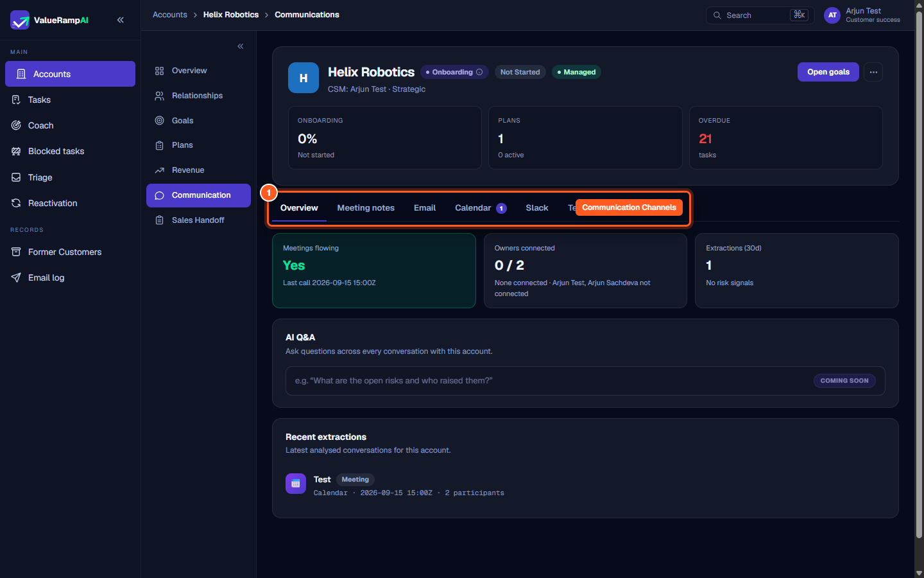Open Coach in the main sidebar

[70, 125]
